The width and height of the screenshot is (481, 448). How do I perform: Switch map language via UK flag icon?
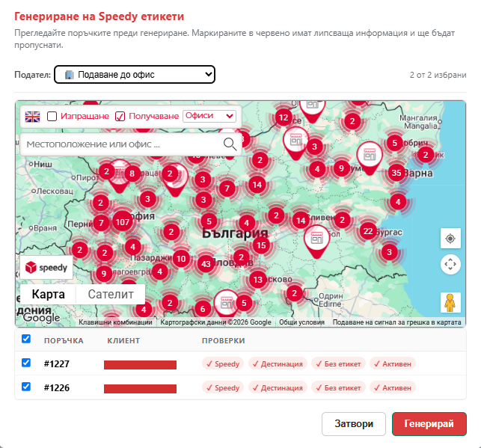[32, 117]
